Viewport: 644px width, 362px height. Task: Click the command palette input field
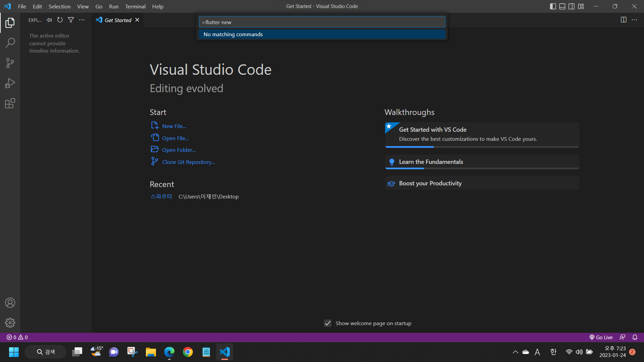coord(322,22)
